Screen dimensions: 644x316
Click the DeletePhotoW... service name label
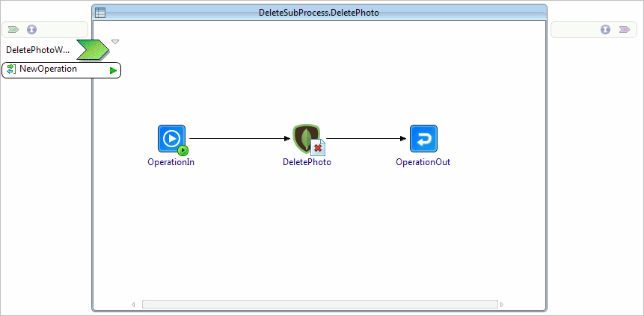[x=38, y=50]
